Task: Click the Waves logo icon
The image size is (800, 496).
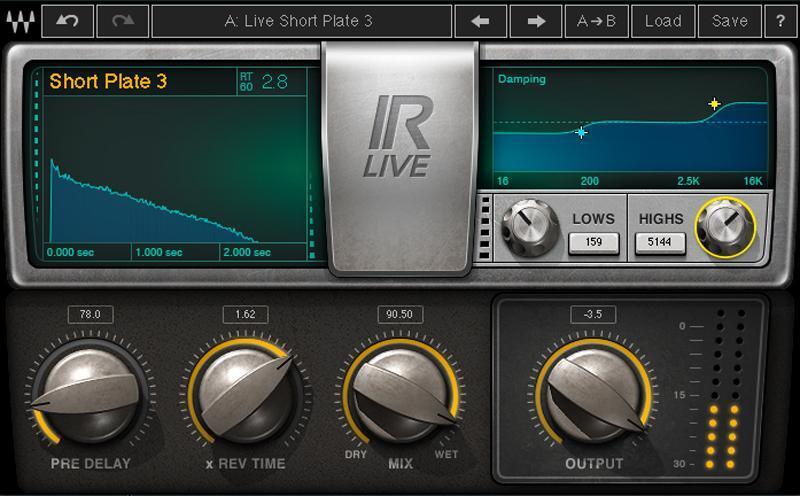Action: 20,21
